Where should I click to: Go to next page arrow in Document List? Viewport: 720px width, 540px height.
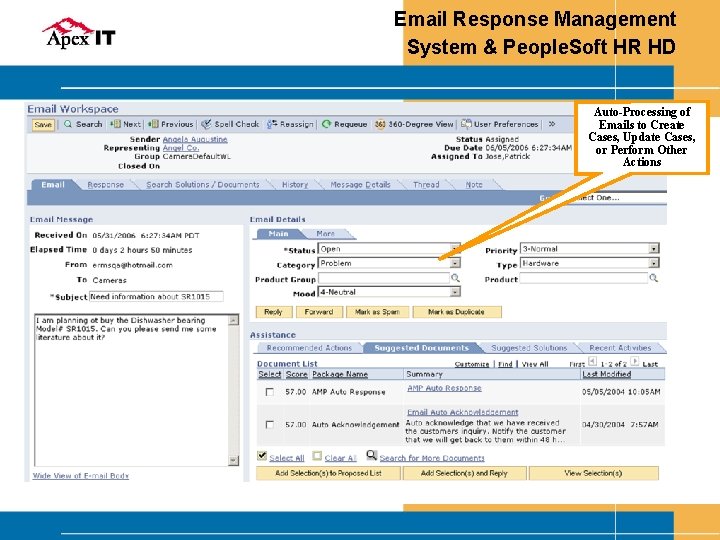(634, 361)
